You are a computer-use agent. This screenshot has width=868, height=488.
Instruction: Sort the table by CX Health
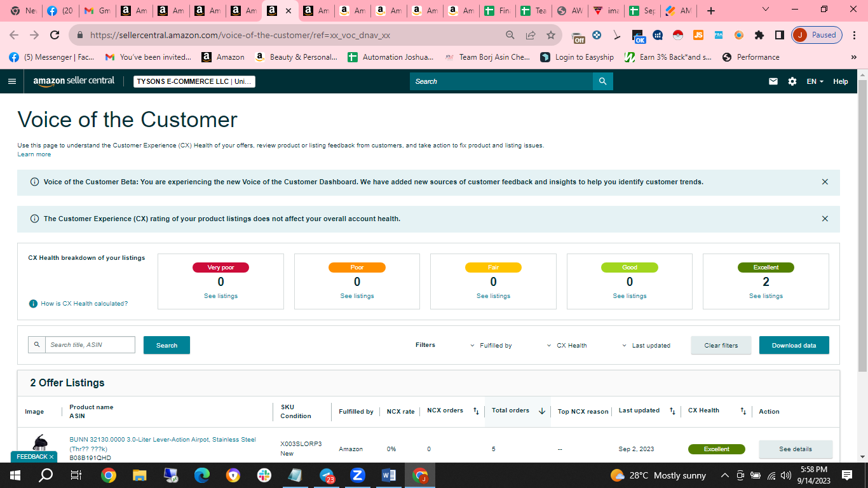(743, 411)
